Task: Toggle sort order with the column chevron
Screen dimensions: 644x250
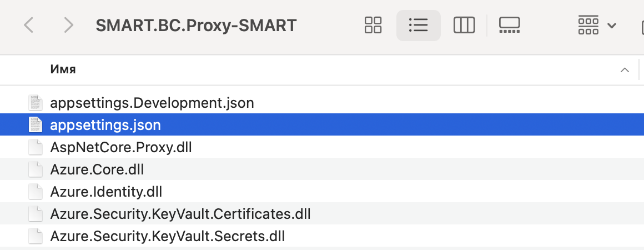Action: point(625,70)
